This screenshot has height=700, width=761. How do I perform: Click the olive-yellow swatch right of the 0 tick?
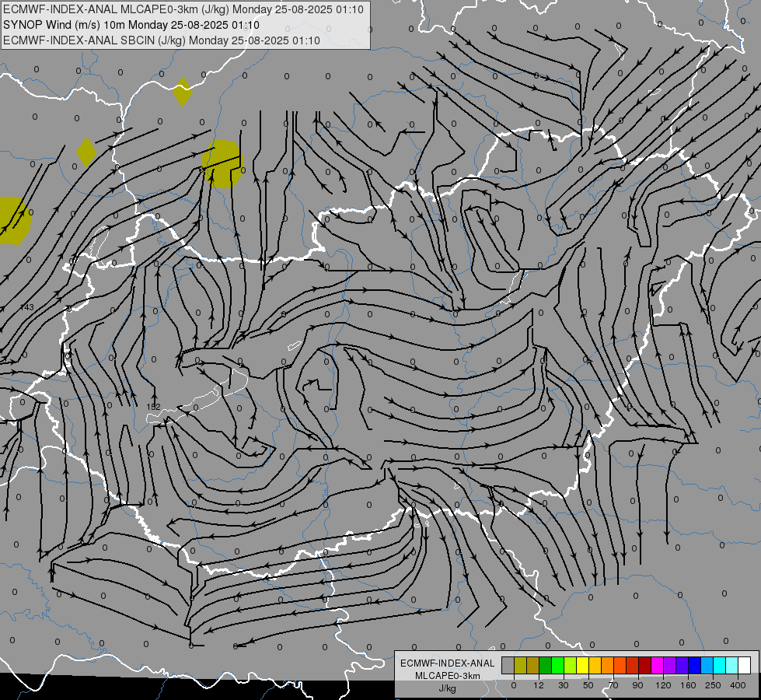[520, 665]
